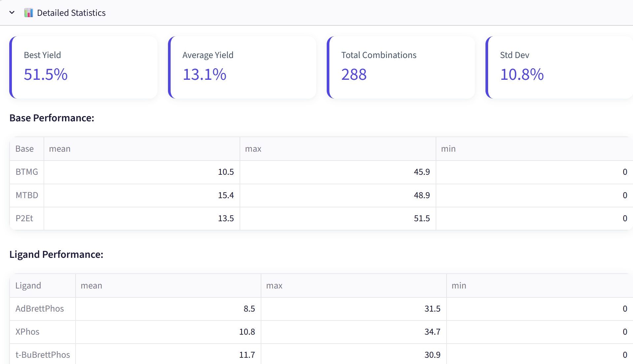Click the 13.1% average yield value

pos(205,75)
